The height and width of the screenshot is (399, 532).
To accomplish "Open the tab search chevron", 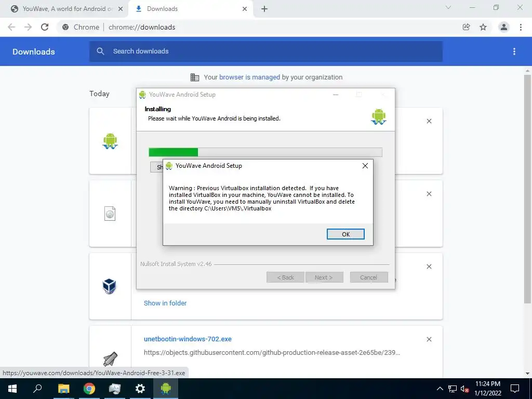I will tap(448, 7).
